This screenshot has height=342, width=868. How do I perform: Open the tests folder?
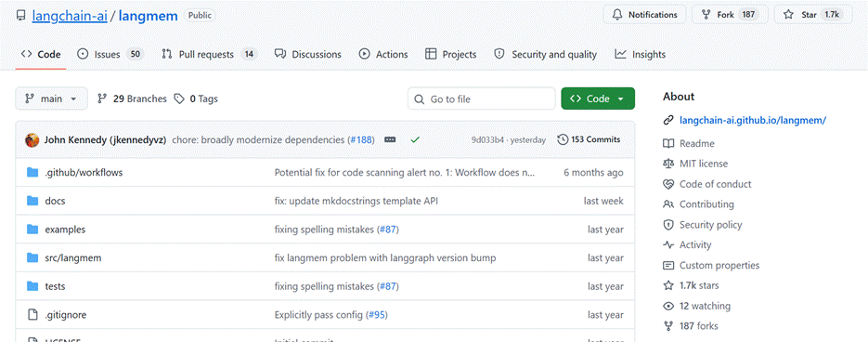pos(55,286)
